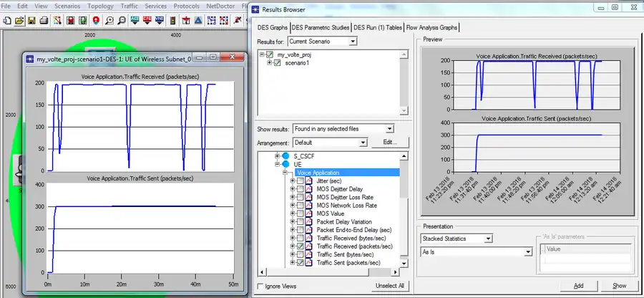Open the Arrangement Default dropdown
This screenshot has height=298, width=644.
pyautogui.click(x=363, y=143)
